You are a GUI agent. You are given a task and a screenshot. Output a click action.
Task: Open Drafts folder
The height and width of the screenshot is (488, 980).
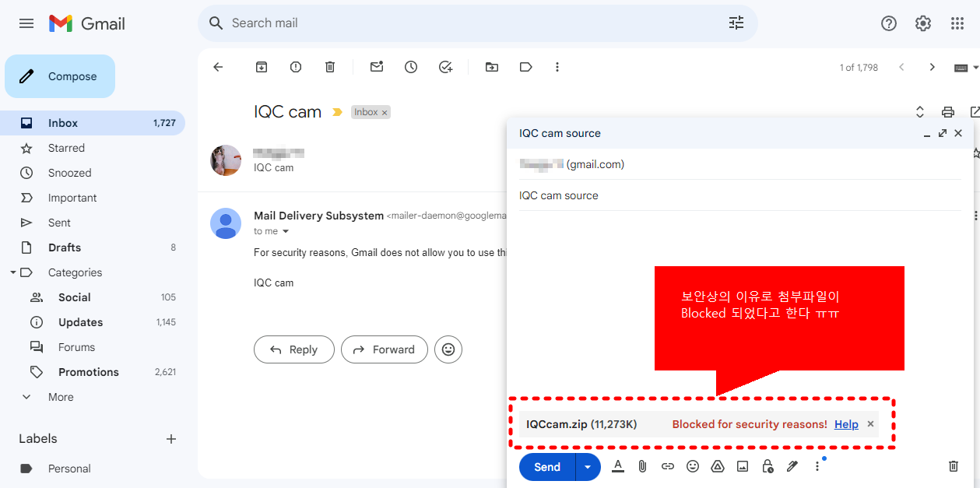click(x=93, y=248)
